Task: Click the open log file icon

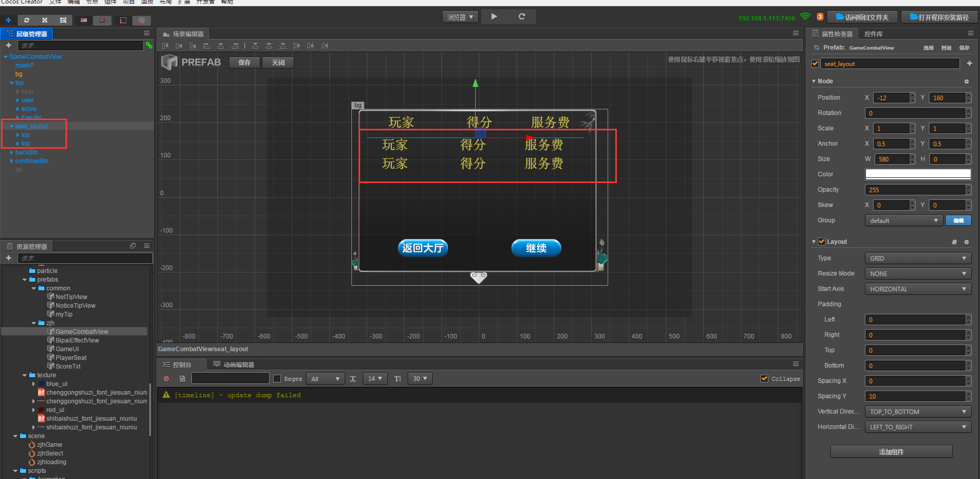Action: pyautogui.click(x=183, y=379)
